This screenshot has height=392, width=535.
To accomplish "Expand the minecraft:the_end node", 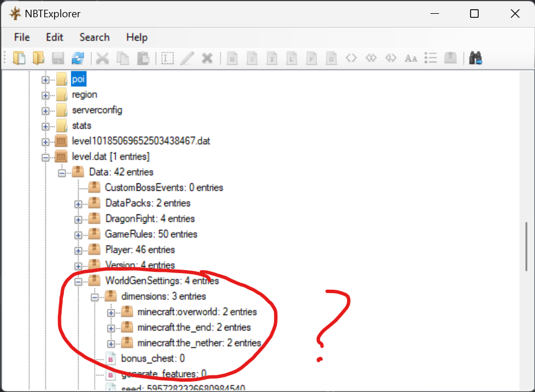I will click(x=111, y=328).
